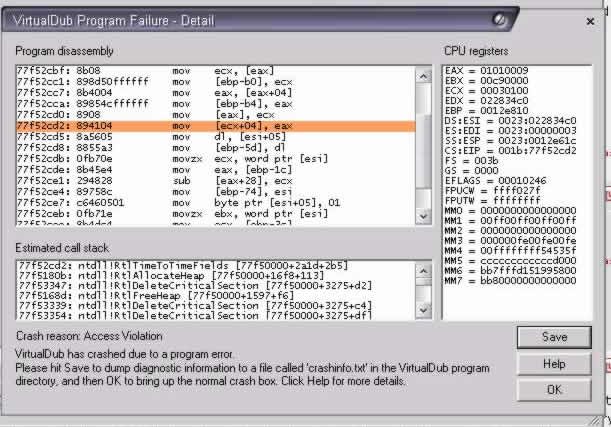Select call stack entry 77f53339 RtlDeleteCriticalSection
This screenshot has width=611, height=427.
pos(216,306)
